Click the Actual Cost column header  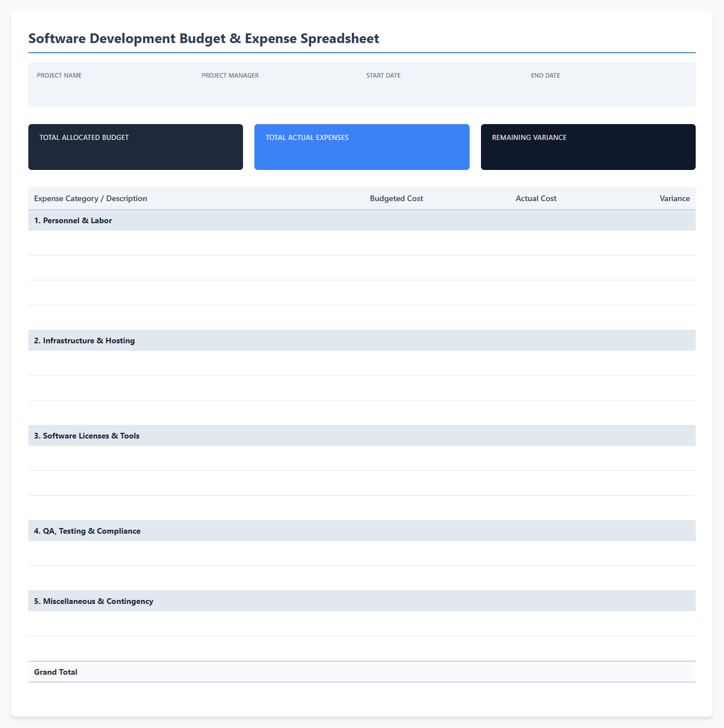coord(536,198)
